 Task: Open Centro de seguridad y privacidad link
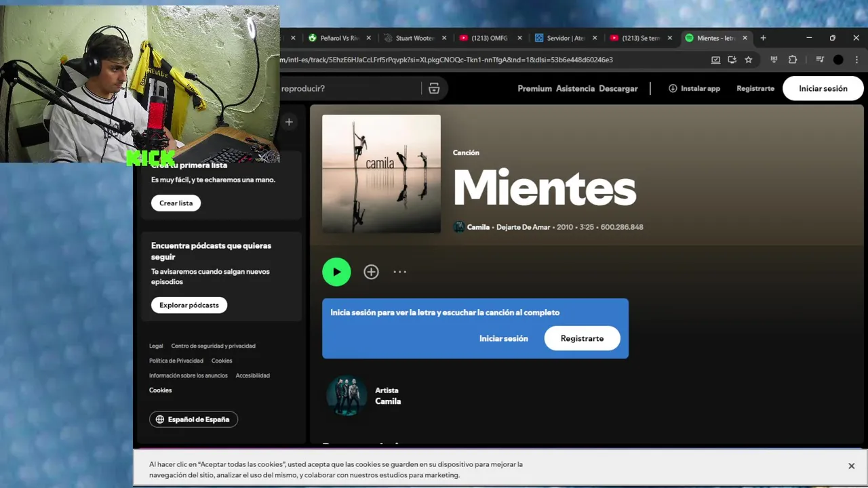213,346
